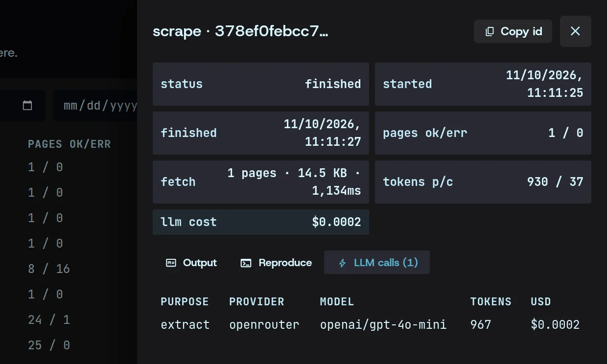Image resolution: width=607 pixels, height=364 pixels.
Task: Click the tokens p/c card
Action: point(483,182)
